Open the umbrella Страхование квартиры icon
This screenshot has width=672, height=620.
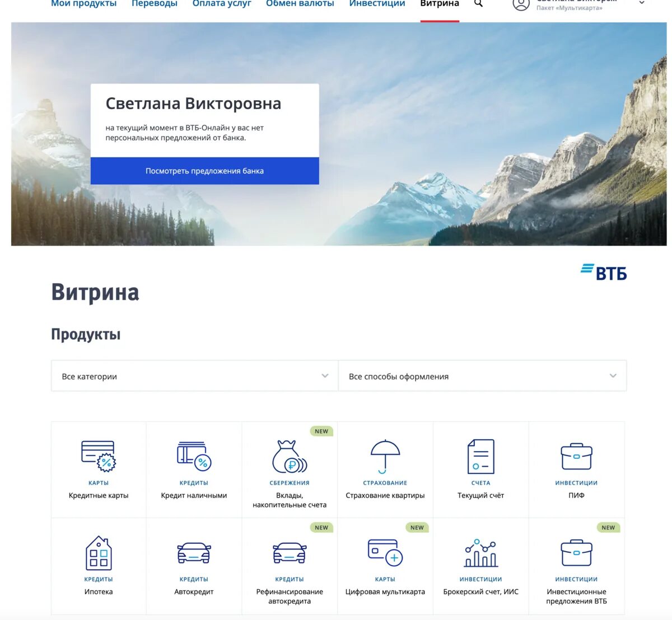pyautogui.click(x=385, y=456)
